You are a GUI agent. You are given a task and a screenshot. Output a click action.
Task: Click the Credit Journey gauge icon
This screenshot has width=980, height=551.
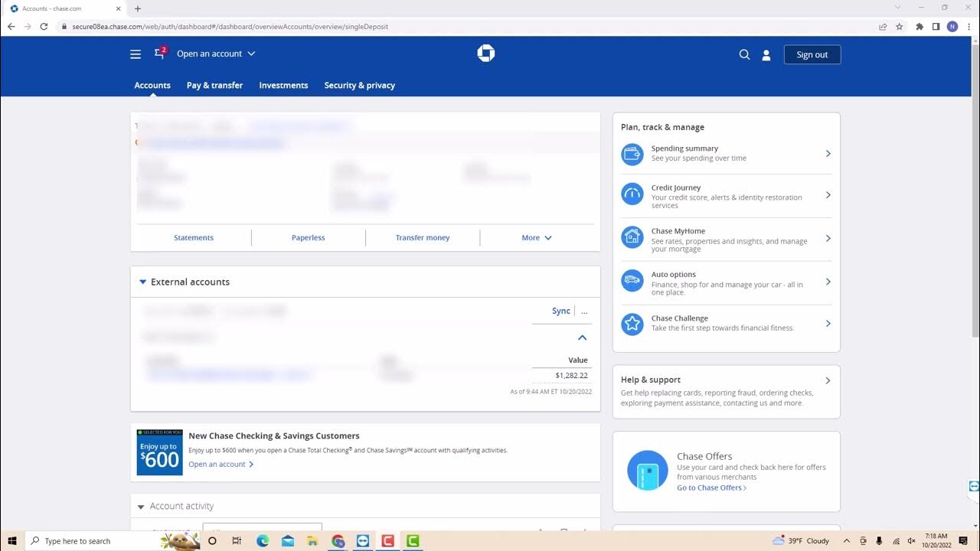[632, 194]
